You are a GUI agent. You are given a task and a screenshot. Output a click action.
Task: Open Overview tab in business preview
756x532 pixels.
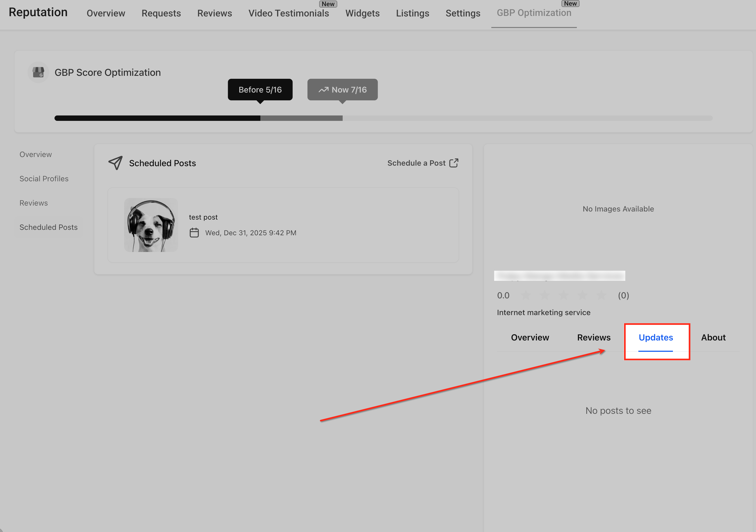[x=530, y=337]
